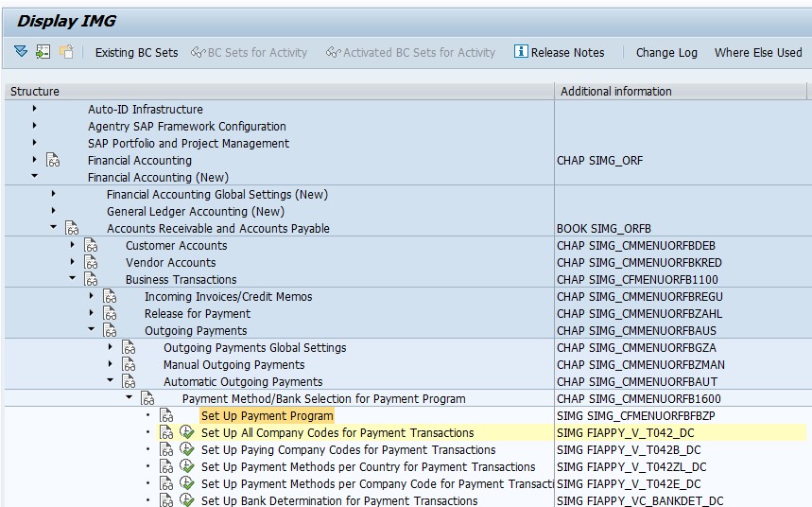This screenshot has width=812, height=507.
Task: Open documentation icon for Automatic Outgoing Payments
Action: click(129, 381)
